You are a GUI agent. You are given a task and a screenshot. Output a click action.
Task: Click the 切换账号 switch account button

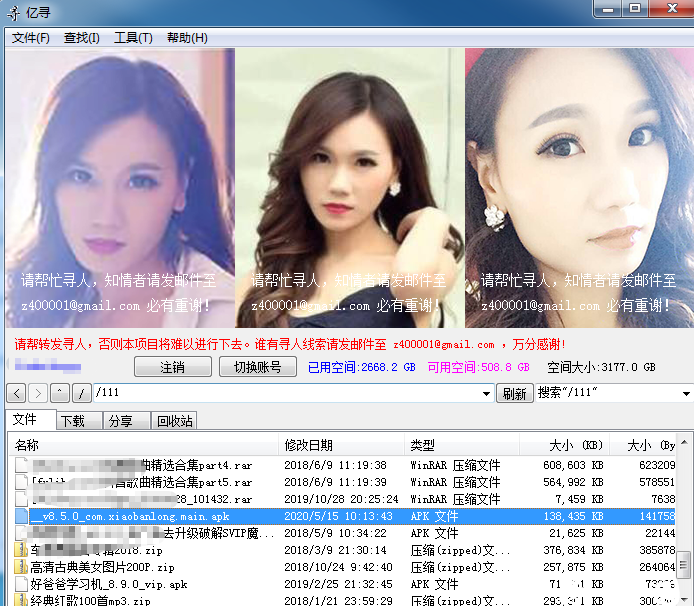[x=257, y=367]
